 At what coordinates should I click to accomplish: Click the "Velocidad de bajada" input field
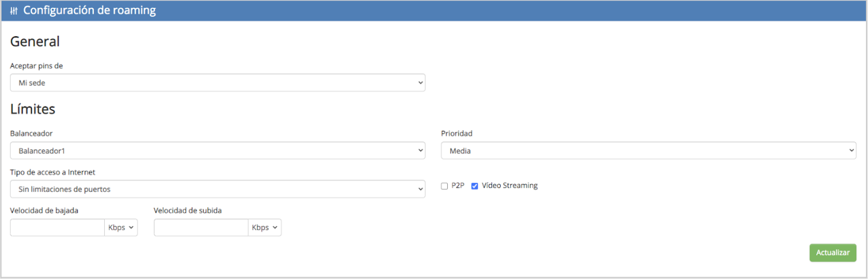[57, 228]
